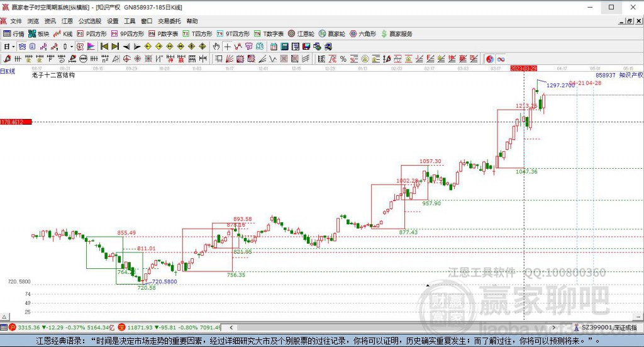This screenshot has width=644, height=347.
Task: Open the 窗口 menu
Action: [147, 21]
